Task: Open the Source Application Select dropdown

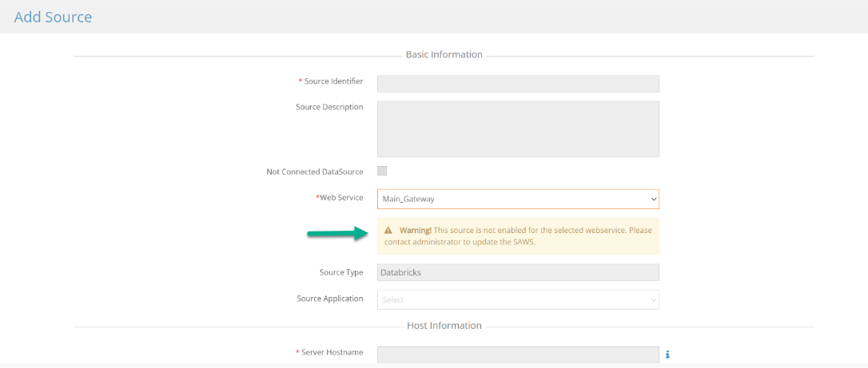Action: 518,299
